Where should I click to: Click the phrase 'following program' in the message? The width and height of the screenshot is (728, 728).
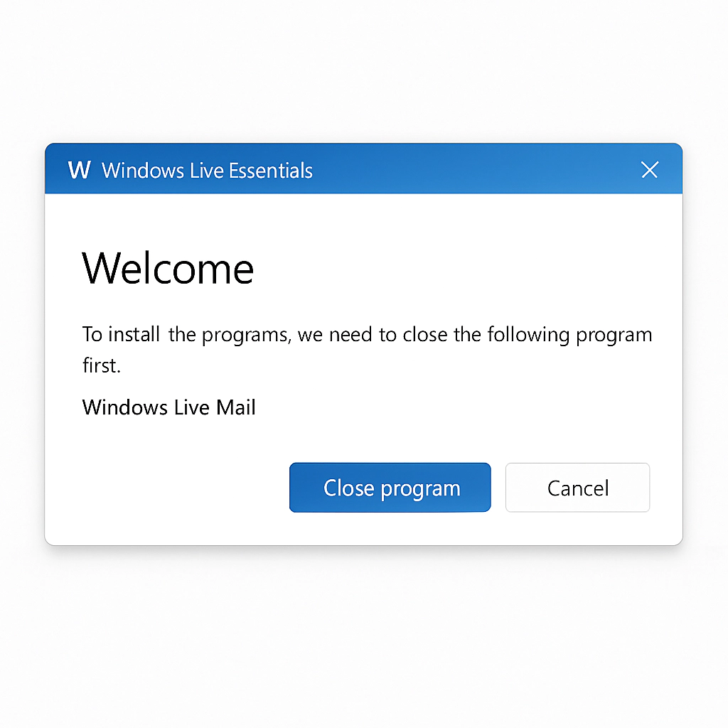click(x=569, y=336)
